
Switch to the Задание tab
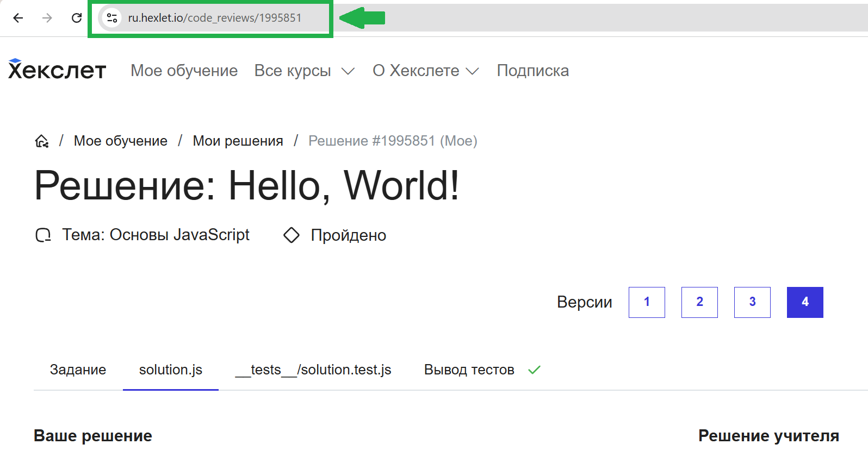pyautogui.click(x=78, y=370)
